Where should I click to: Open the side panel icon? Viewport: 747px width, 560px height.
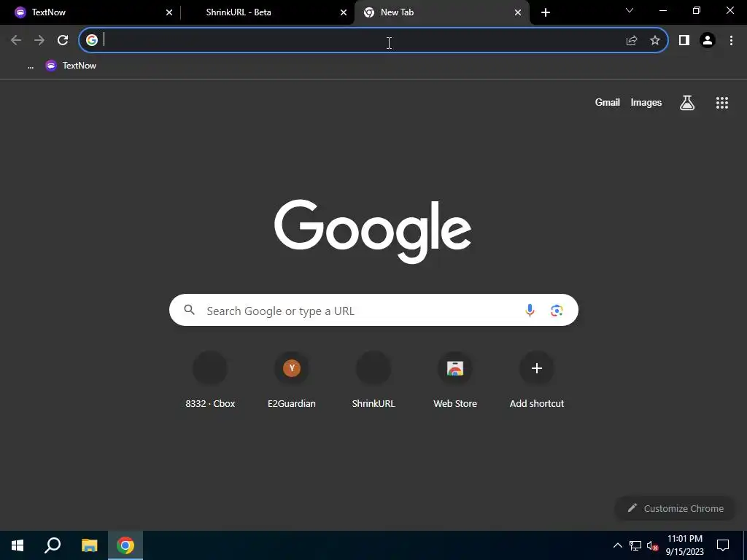click(684, 41)
